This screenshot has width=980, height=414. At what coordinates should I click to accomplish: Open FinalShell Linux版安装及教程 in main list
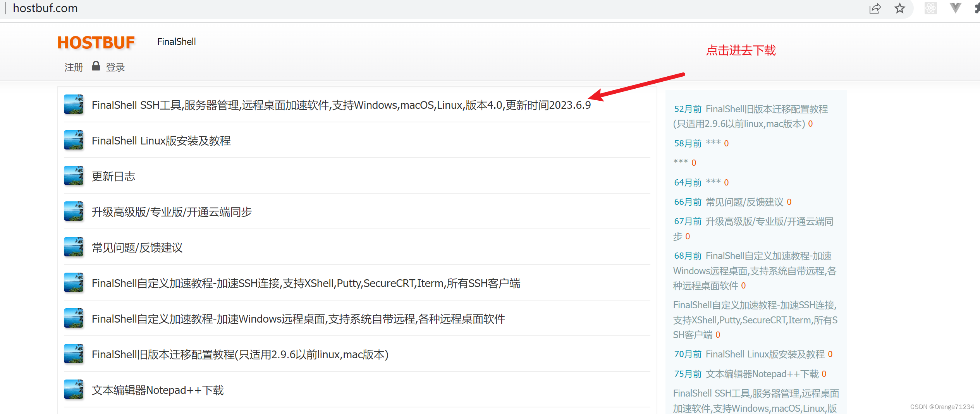(161, 141)
